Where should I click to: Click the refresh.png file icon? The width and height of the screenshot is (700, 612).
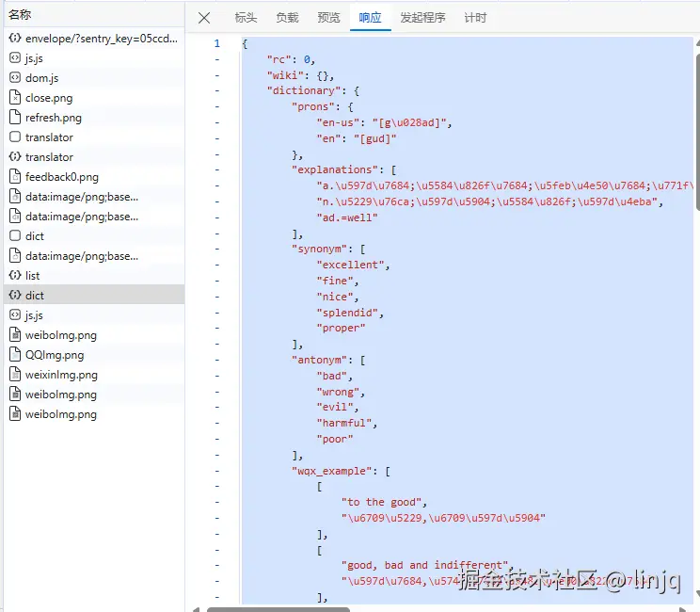(x=15, y=117)
